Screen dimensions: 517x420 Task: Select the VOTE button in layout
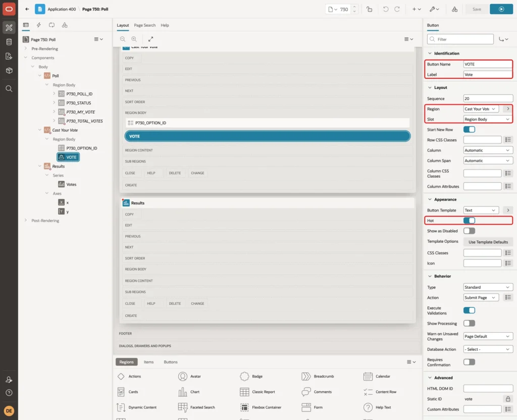268,136
